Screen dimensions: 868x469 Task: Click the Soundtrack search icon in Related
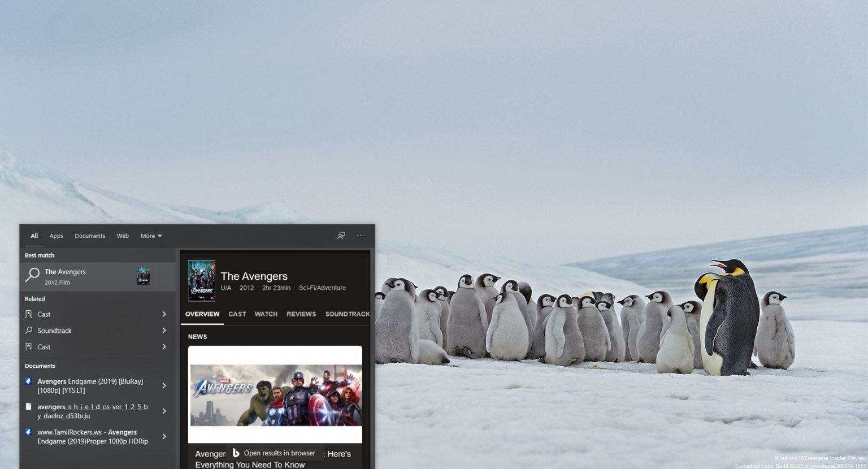click(x=29, y=331)
